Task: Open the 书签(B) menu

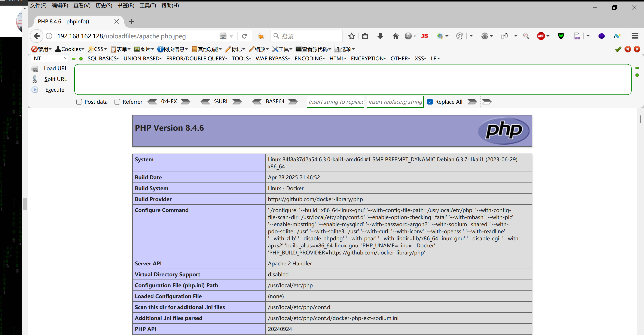Action: (126, 6)
